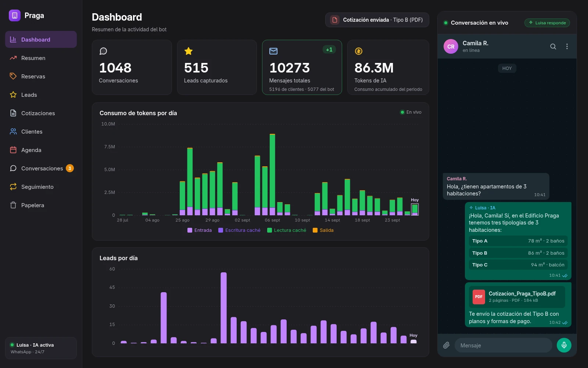Screen dimensions: 588x368
Task: Click the microphone voice message button
Action: pyautogui.click(x=564, y=345)
